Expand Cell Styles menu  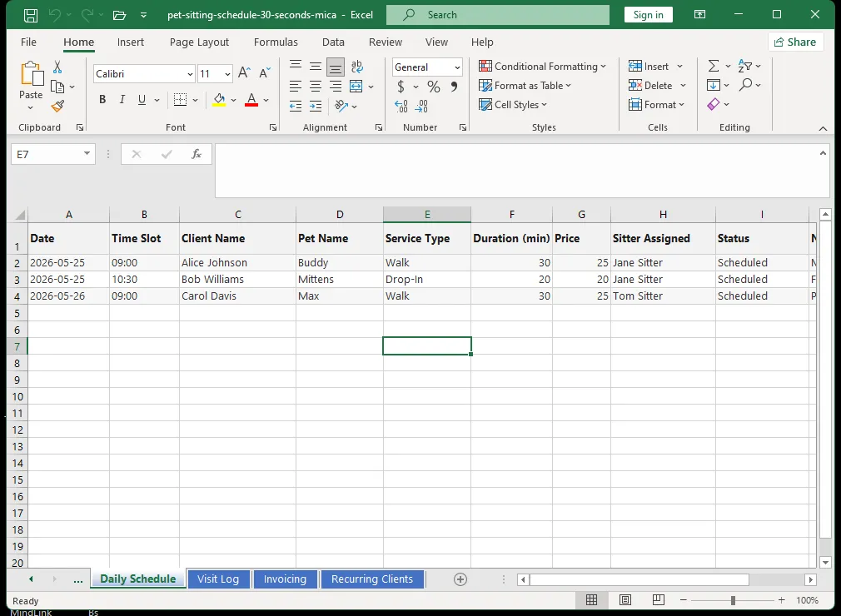point(513,105)
